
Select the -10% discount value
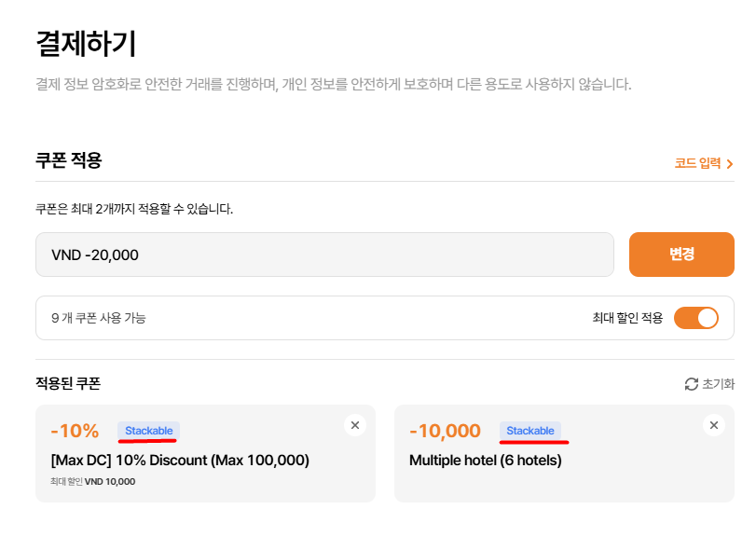point(75,431)
